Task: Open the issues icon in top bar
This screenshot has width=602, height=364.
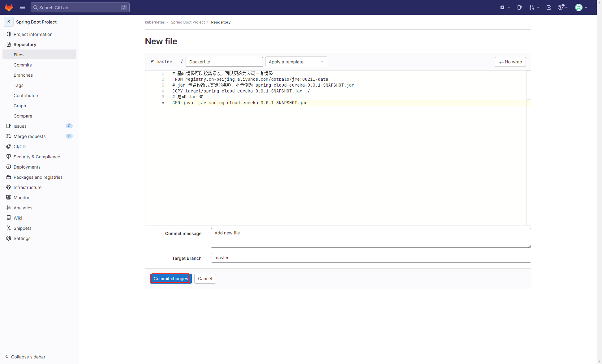Action: (x=519, y=7)
